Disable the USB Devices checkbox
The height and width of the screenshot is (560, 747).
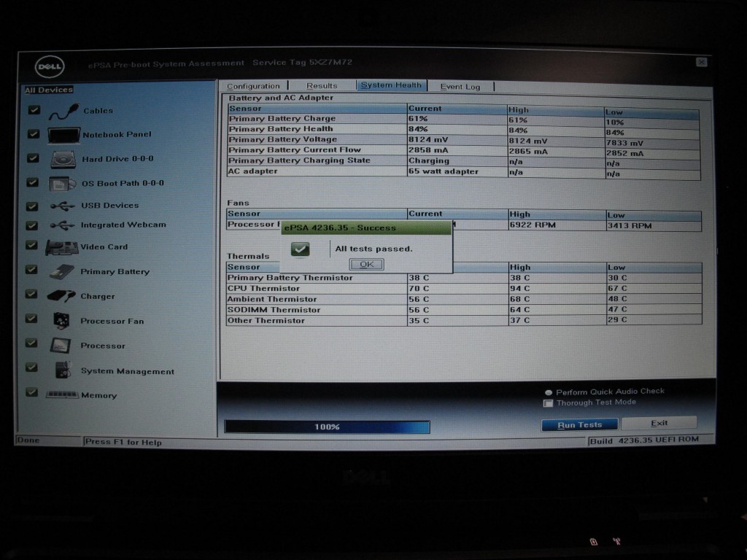pyautogui.click(x=32, y=206)
